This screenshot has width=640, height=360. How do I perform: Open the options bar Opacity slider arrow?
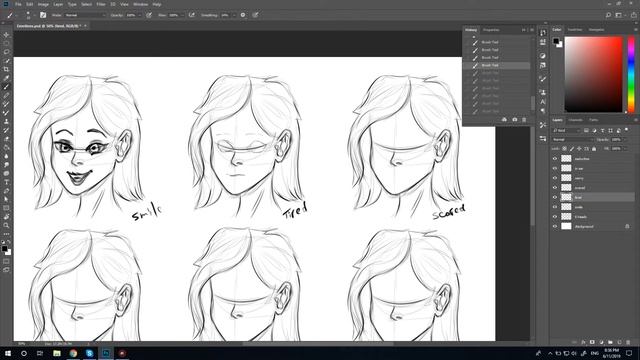click(140, 15)
